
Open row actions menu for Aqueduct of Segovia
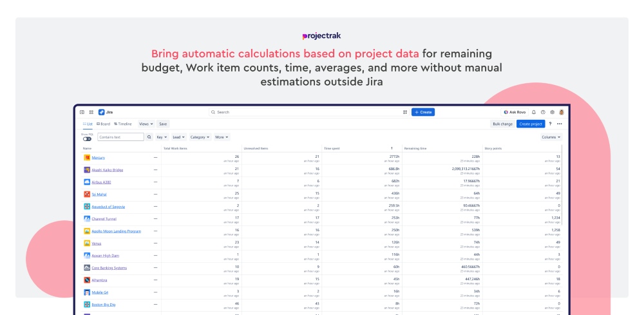pos(155,207)
